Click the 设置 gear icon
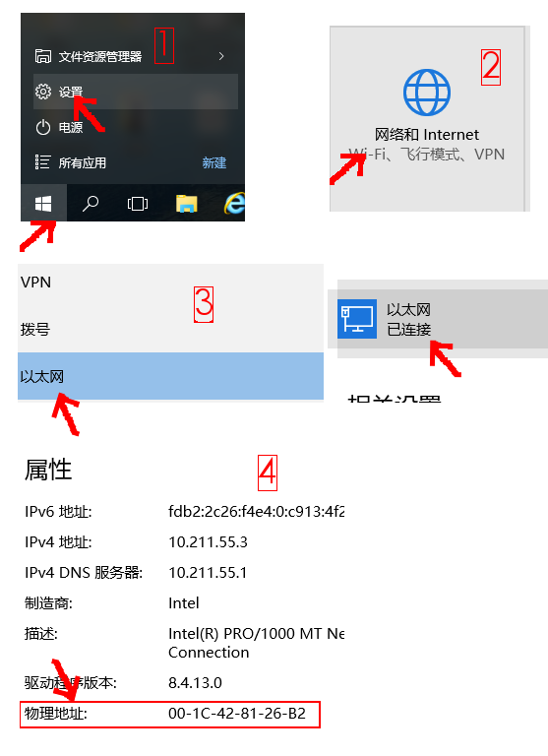The height and width of the screenshot is (756, 548). (43, 92)
